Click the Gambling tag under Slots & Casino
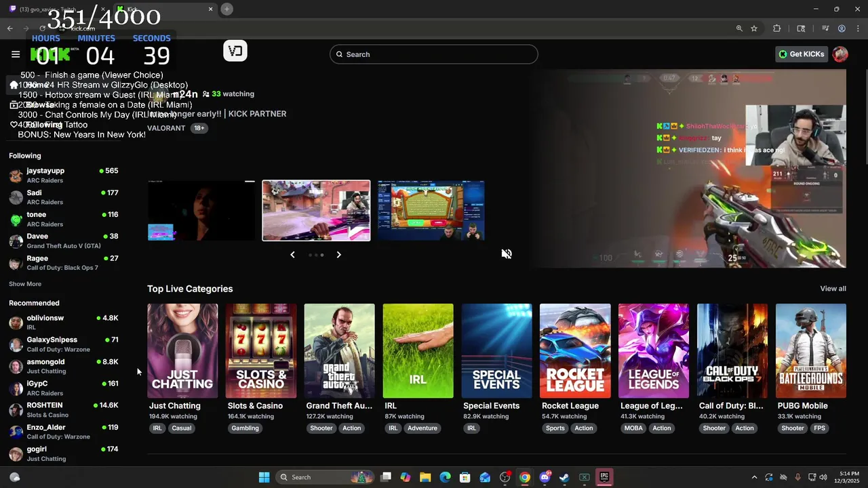The height and width of the screenshot is (488, 868). [245, 428]
